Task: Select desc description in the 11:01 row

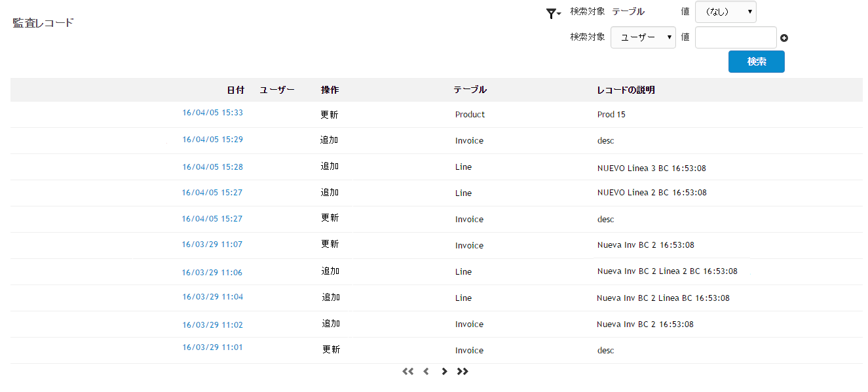Action: pos(606,351)
